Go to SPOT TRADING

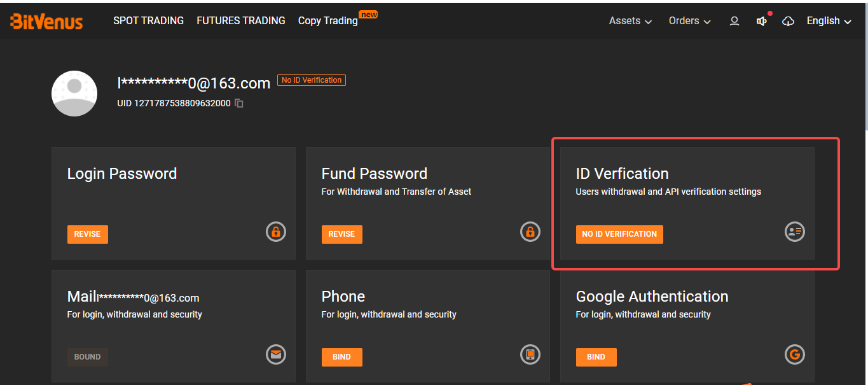pos(148,21)
